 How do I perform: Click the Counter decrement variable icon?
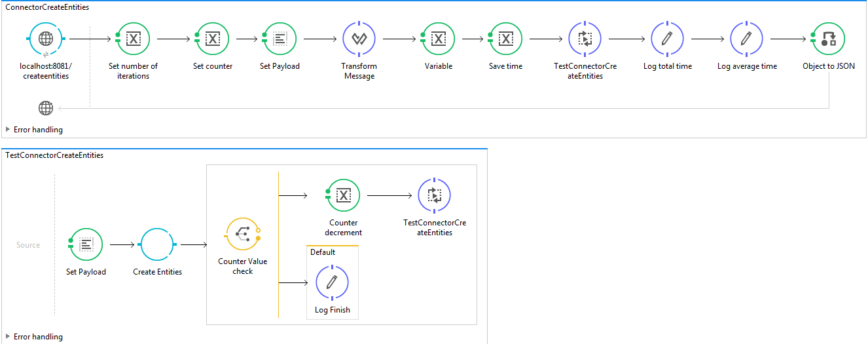[x=343, y=196]
